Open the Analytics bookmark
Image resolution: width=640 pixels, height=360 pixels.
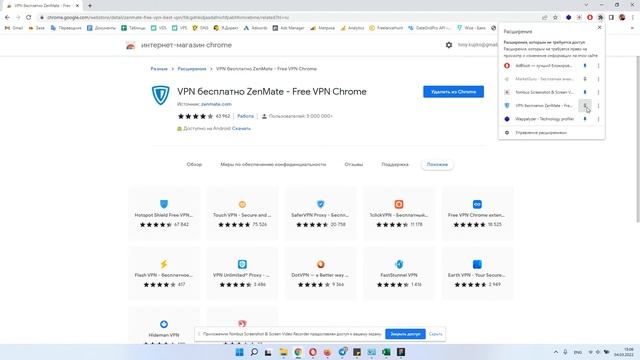[352, 28]
